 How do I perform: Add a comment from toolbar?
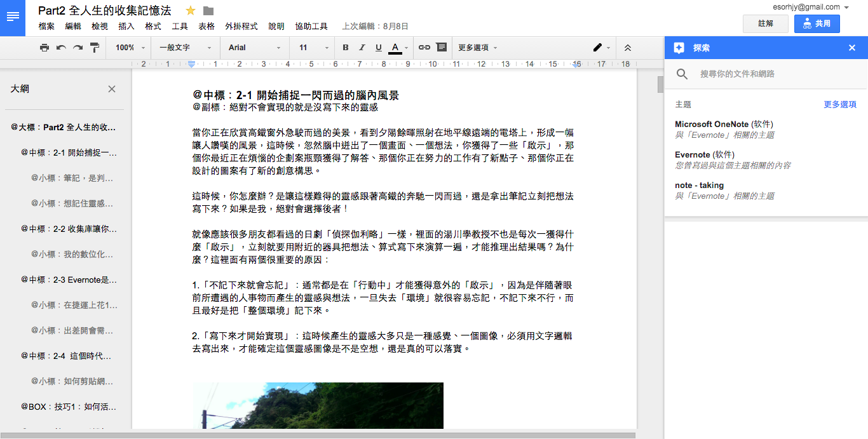click(442, 48)
